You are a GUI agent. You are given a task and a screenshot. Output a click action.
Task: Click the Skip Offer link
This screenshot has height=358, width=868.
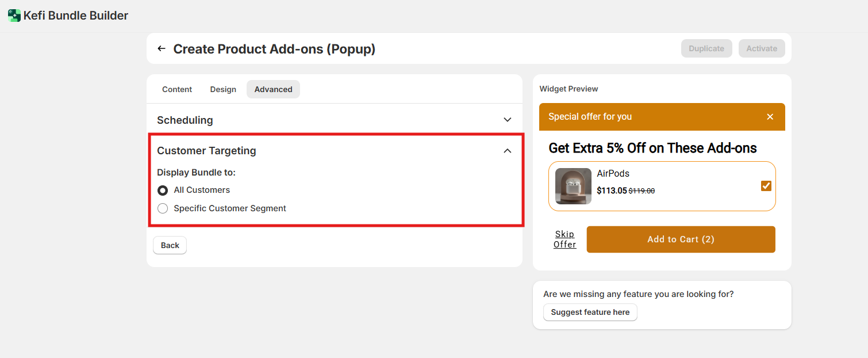[564, 239]
